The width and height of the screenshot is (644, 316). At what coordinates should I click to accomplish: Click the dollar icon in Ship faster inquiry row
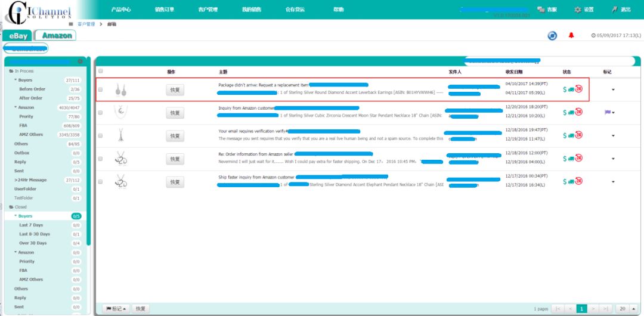click(565, 181)
